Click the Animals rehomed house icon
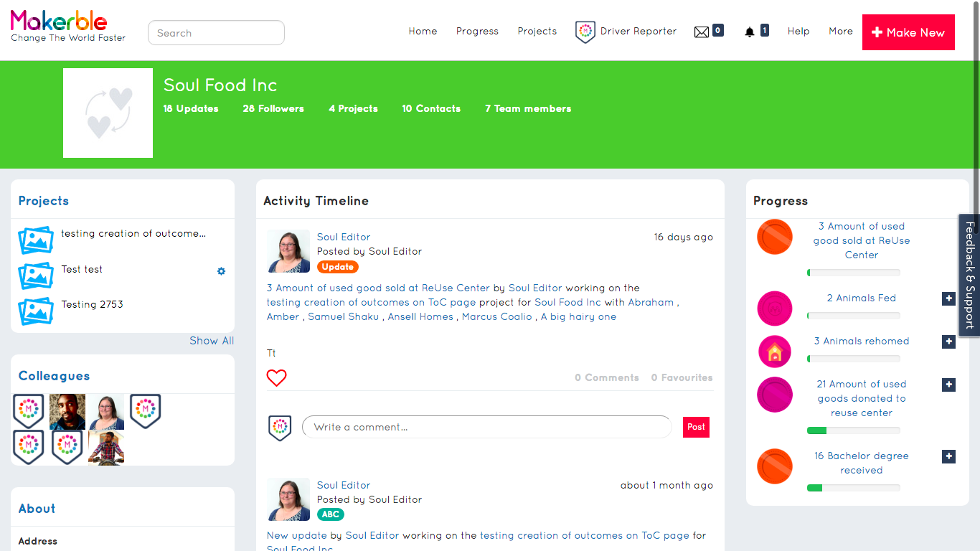Image resolution: width=980 pixels, height=551 pixels. [x=775, y=352]
